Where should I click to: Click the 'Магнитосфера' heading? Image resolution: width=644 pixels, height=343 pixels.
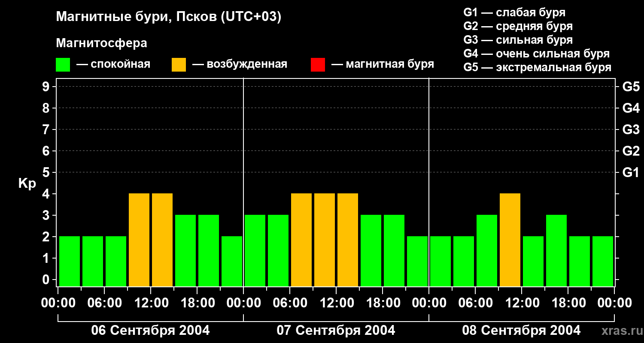tap(102, 43)
